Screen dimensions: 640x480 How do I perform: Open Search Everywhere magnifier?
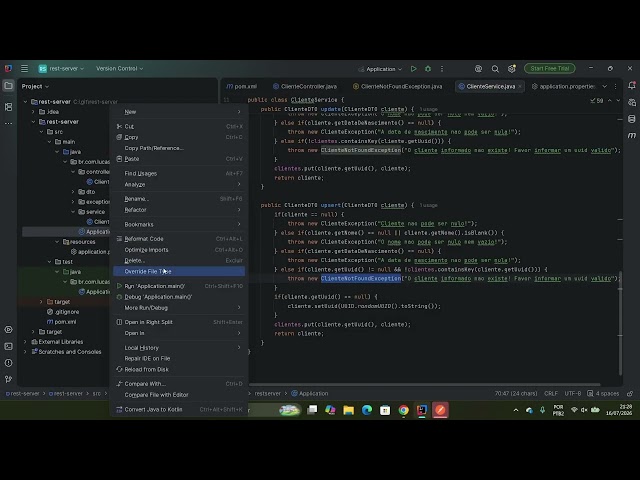coord(495,69)
